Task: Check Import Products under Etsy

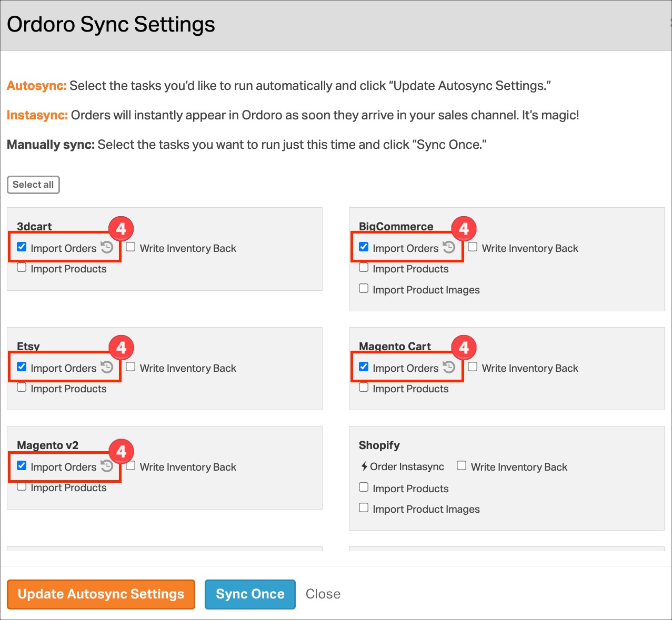Action: click(22, 387)
